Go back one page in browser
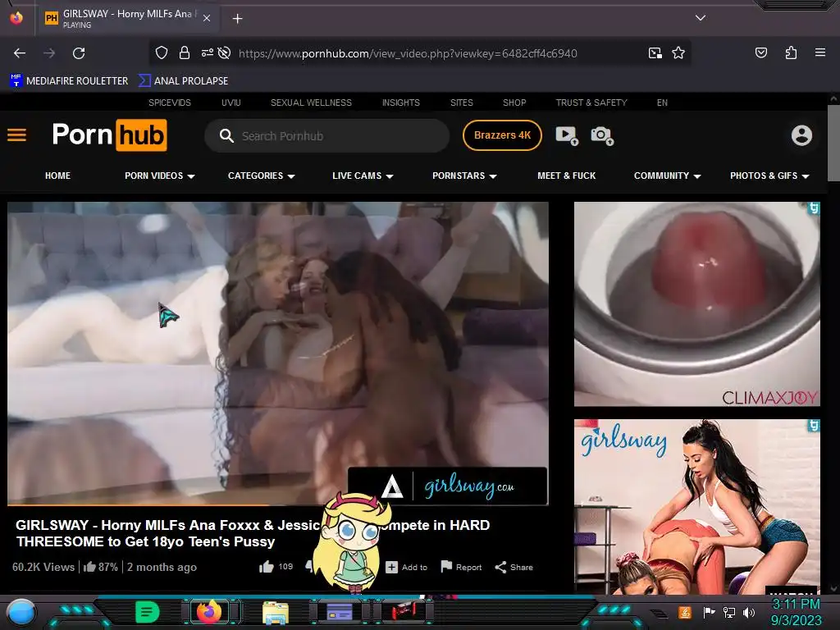Screen dimensions: 840x630 pyautogui.click(x=20, y=53)
